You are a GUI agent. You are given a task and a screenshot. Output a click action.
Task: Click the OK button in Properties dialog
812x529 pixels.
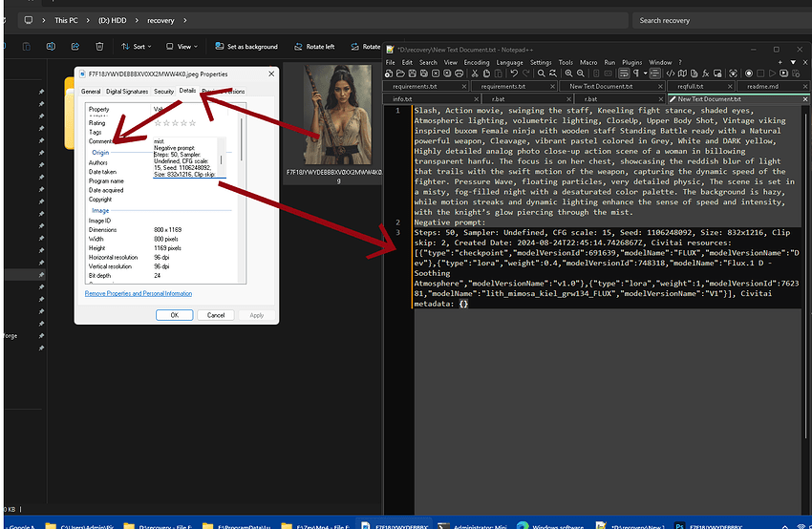click(174, 314)
